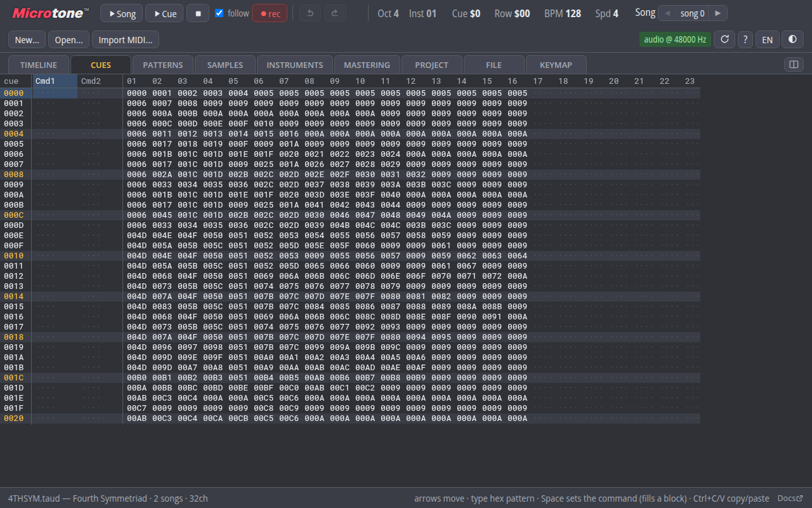Click the song 0 selector label

click(x=692, y=13)
